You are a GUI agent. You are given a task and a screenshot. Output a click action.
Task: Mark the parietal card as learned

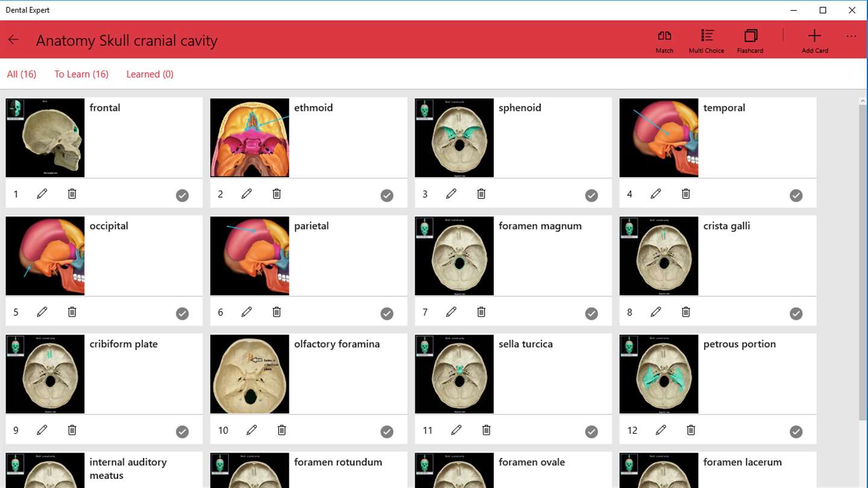[x=387, y=313]
